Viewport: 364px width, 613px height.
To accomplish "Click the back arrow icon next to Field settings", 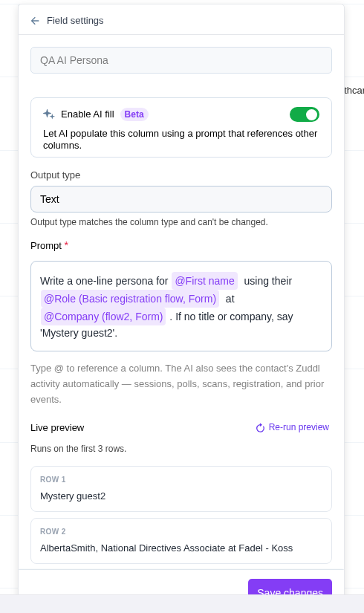I will pyautogui.click(x=35, y=21).
